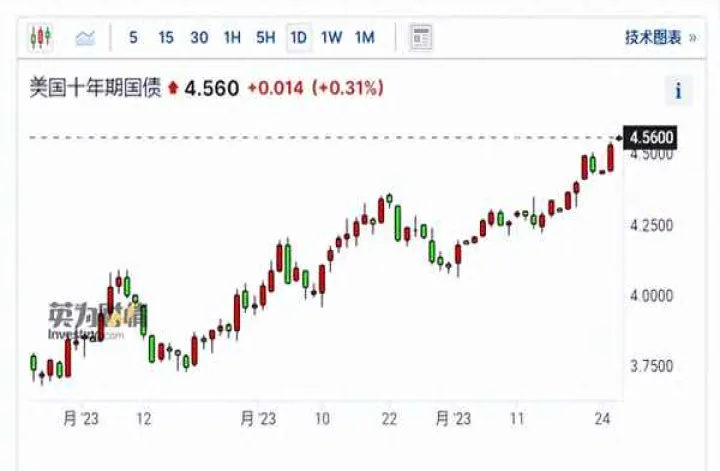Click the 4.0000 axis label
Screen dimensions: 720x471
pyautogui.click(x=652, y=296)
